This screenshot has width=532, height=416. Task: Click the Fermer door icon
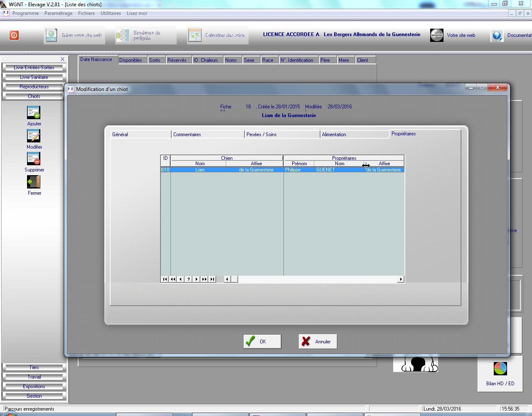(34, 182)
